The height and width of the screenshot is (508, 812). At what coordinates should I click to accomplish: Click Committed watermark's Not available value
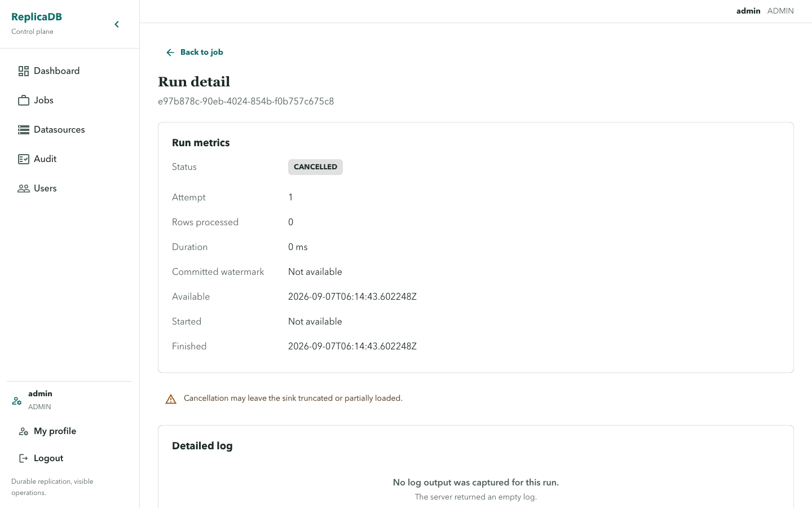point(315,272)
